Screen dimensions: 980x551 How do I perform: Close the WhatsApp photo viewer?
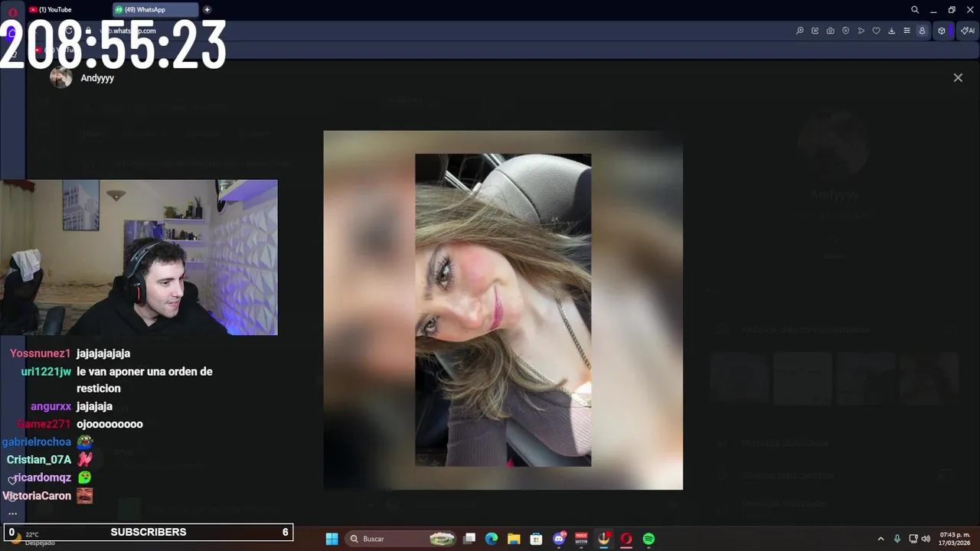coord(958,77)
